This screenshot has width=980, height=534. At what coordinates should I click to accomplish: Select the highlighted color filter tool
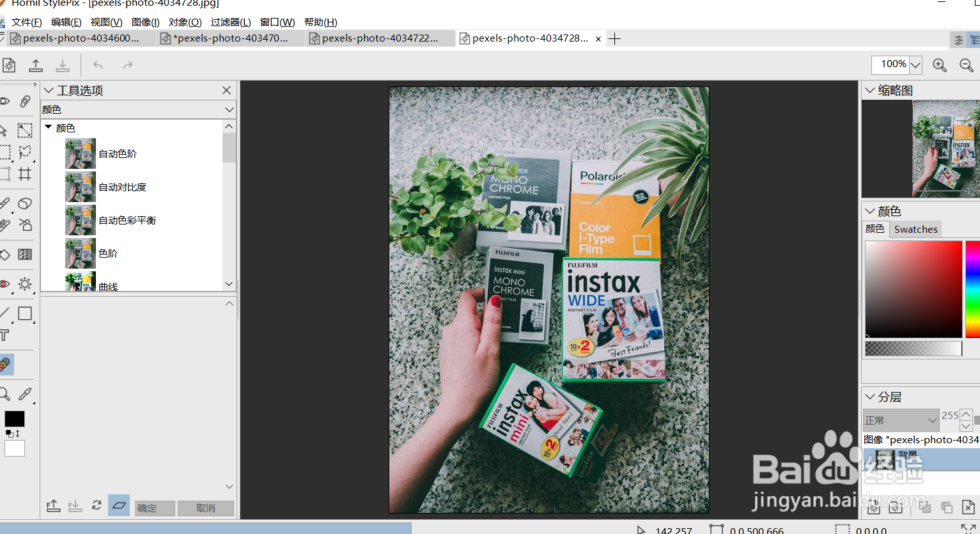pos(5,365)
